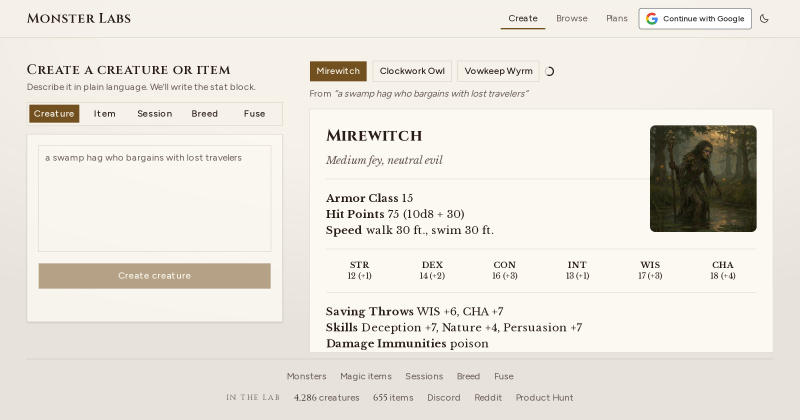Screen dimensions: 800x420
Task: Open the Magic items footer link
Action: [366, 376]
